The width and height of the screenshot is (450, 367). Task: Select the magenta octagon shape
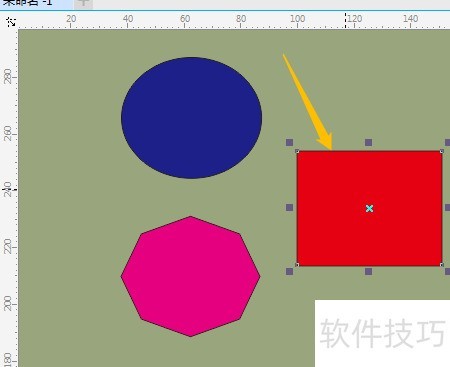point(190,276)
